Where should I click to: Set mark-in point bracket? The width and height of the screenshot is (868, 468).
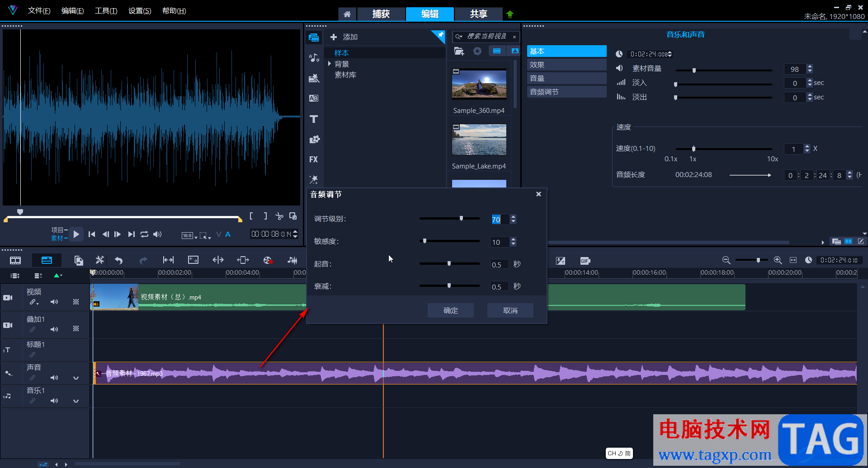coord(251,216)
